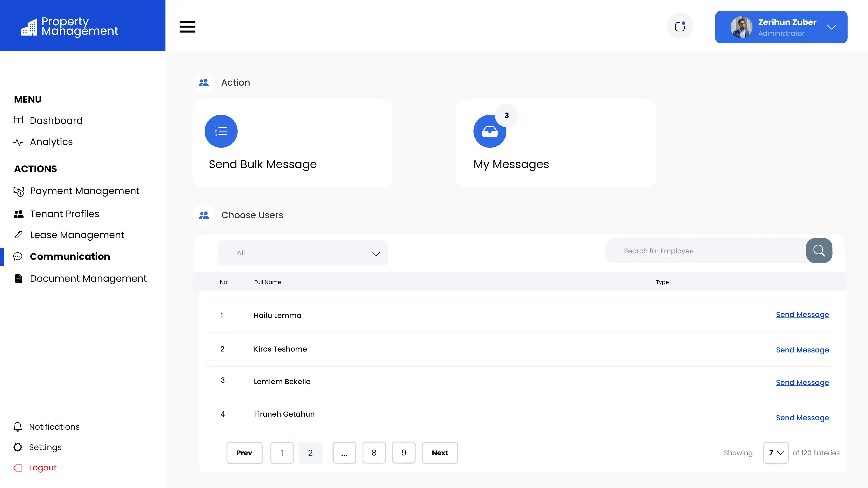Viewport: 868px width, 488px height.
Task: Open the notification indicator icon in header
Action: 680,26
